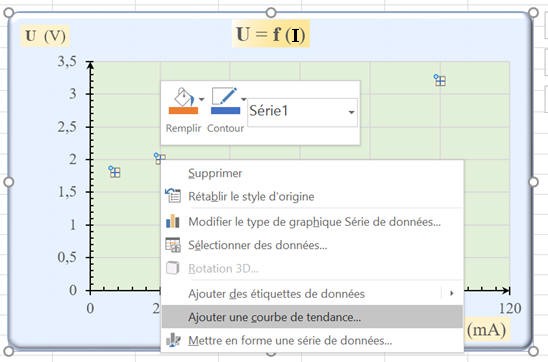Choose Mettre en forme une série de données
548x362 pixels.
[x=312, y=340]
